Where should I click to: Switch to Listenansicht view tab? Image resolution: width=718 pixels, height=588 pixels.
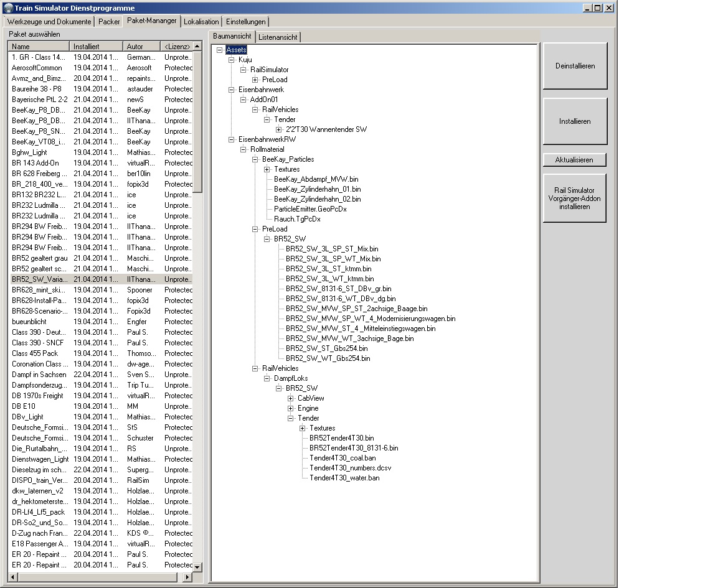(278, 37)
